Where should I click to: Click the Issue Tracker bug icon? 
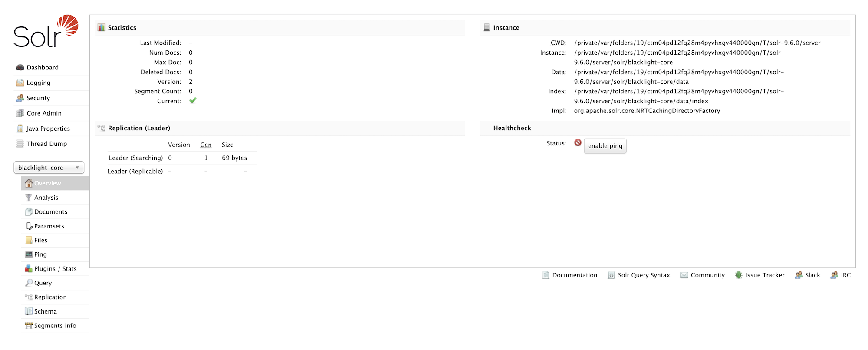[739, 275]
